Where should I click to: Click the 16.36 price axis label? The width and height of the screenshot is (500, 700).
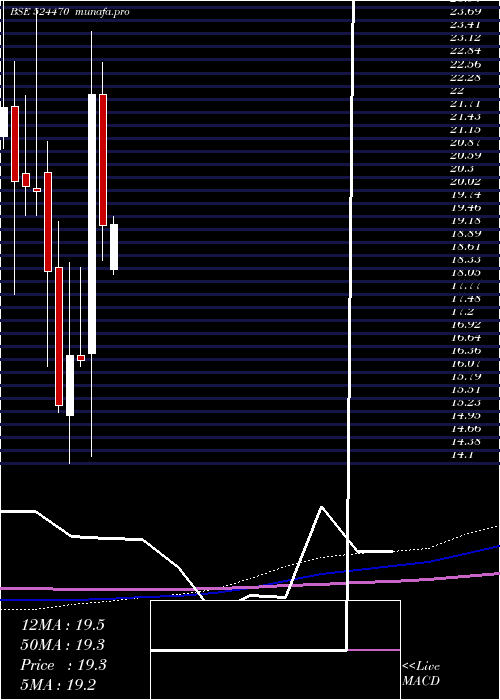tap(465, 350)
